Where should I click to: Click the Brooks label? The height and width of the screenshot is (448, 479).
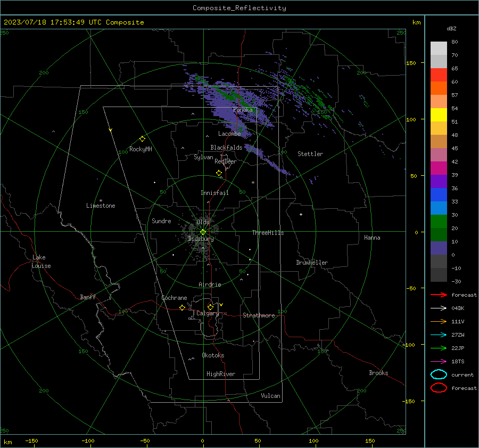[378, 373]
